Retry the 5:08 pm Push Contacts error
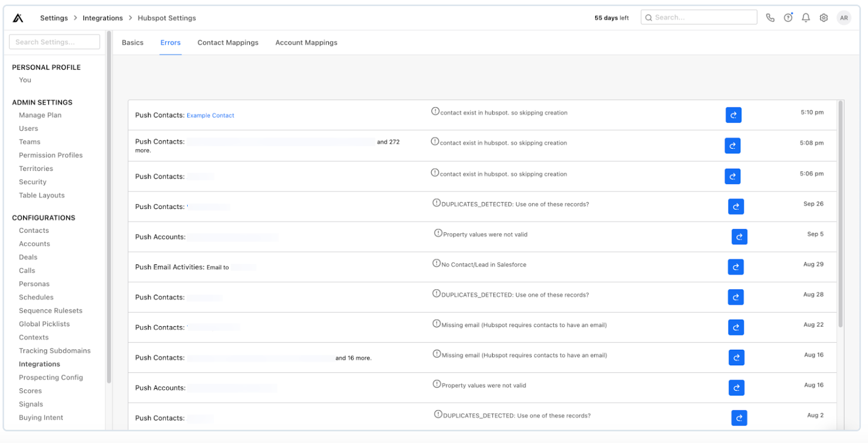The width and height of the screenshot is (868, 443). click(732, 145)
